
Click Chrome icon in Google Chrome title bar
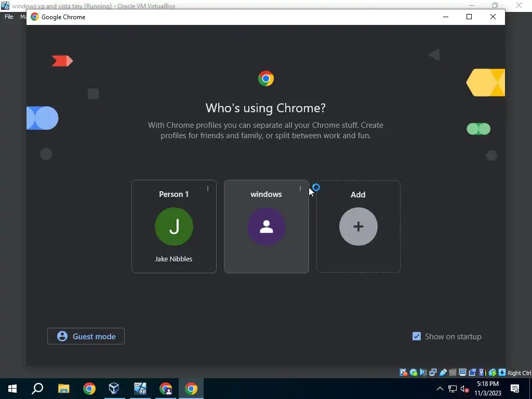click(35, 17)
